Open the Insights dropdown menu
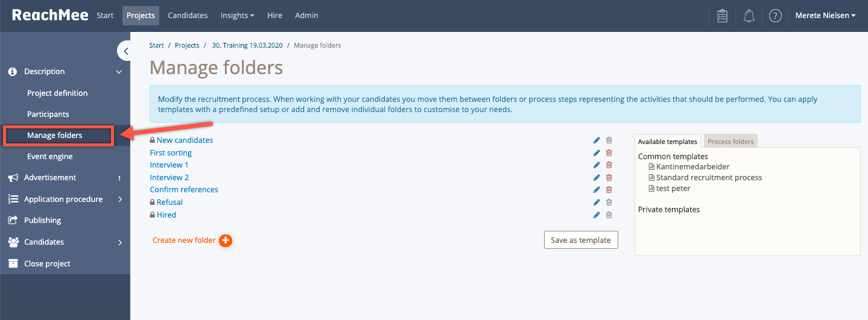This screenshot has width=868, height=320. pyautogui.click(x=237, y=16)
